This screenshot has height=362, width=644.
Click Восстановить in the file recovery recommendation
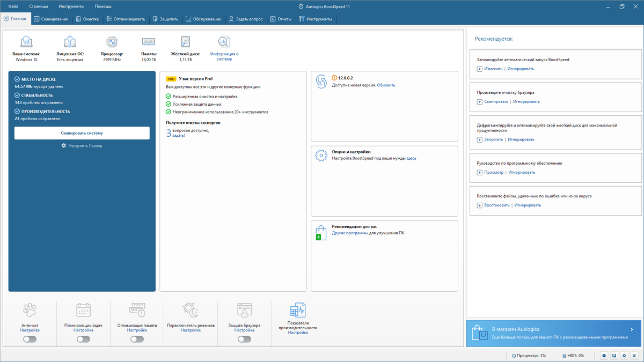(497, 205)
